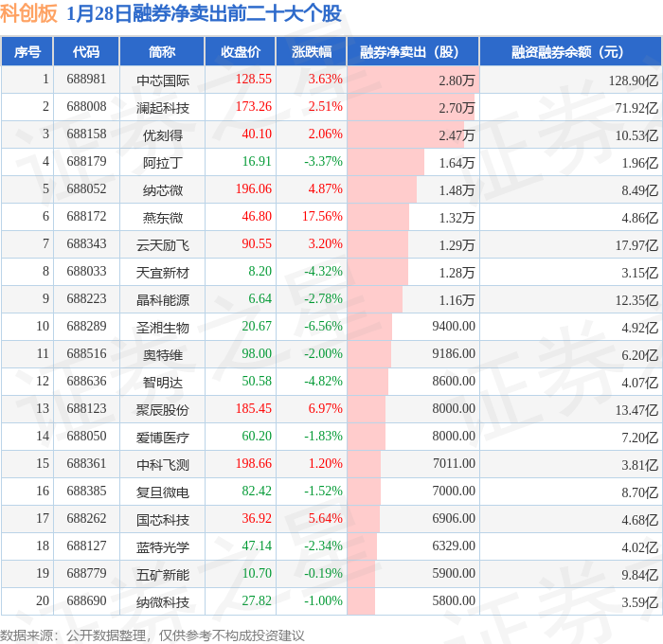This screenshot has width=663, height=644.
Task: Select the 中科飞测 name cell
Action: (x=162, y=465)
